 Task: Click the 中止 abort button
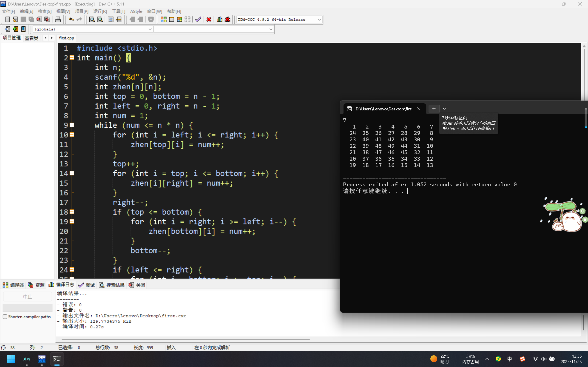tap(27, 297)
